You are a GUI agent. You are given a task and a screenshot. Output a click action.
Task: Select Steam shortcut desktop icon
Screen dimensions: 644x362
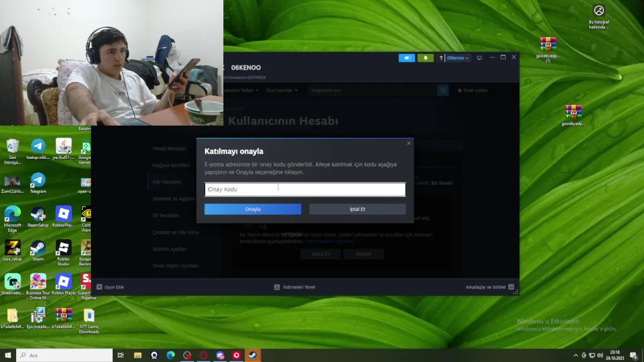point(38,251)
